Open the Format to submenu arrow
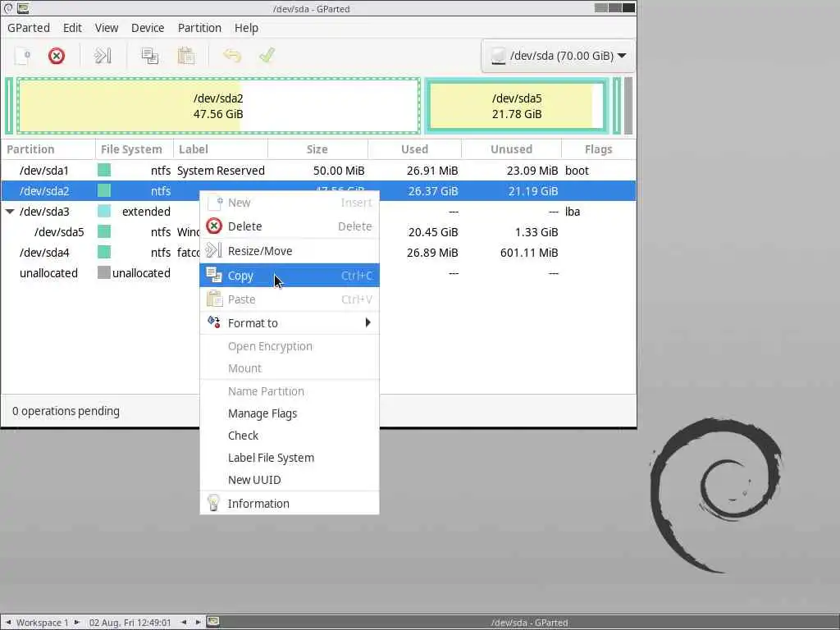 [x=367, y=322]
